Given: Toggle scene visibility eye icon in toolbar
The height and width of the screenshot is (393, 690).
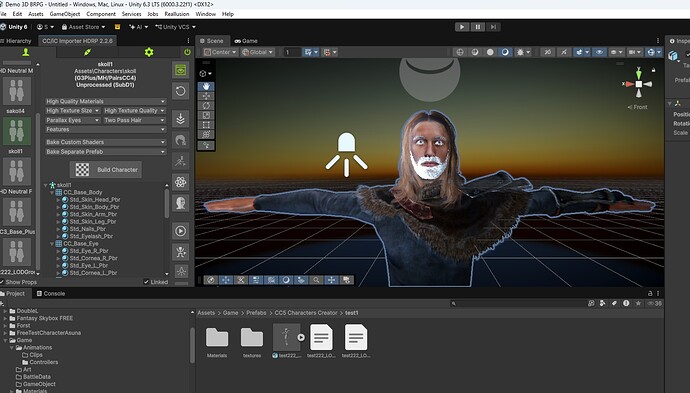Looking at the screenshot, I should pyautogui.click(x=599, y=52).
